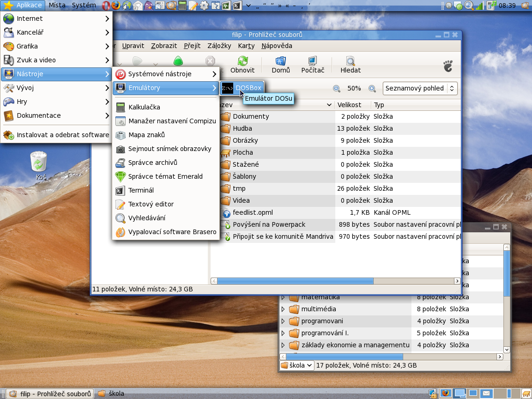Click the chat status tray icon
Image resolution: width=532 pixels, height=399 pixels.
pos(458,6)
